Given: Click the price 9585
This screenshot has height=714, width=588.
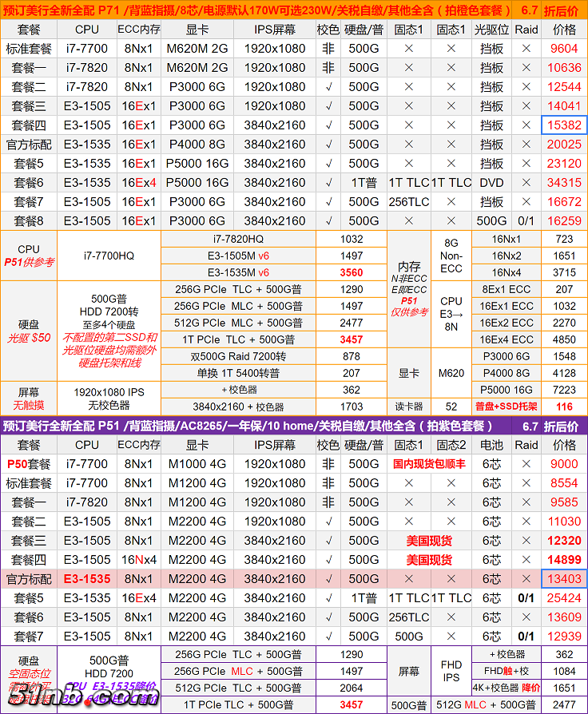Looking at the screenshot, I should (x=564, y=502).
